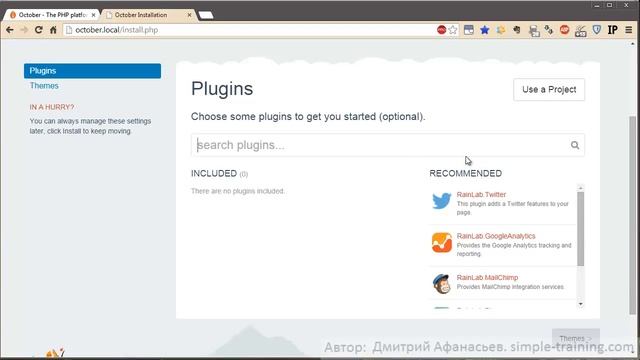Click the IP extension icon

(612, 30)
